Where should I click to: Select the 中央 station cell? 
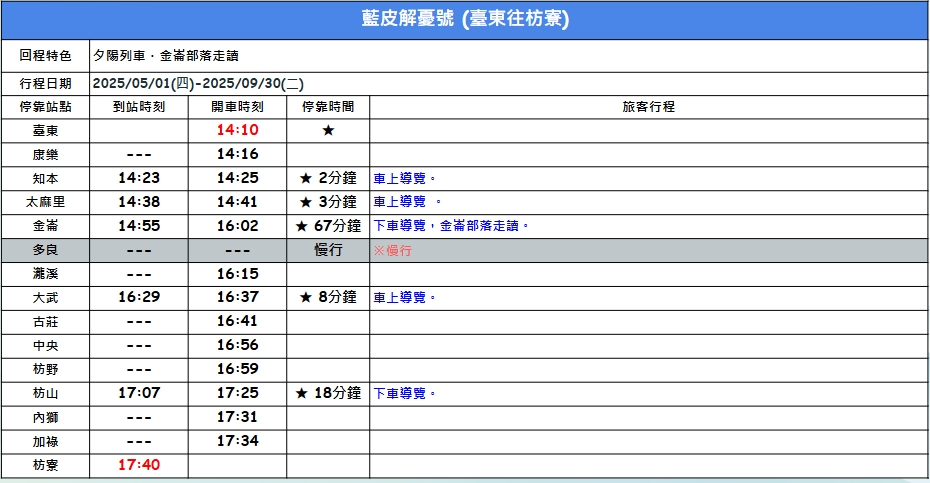click(45, 346)
